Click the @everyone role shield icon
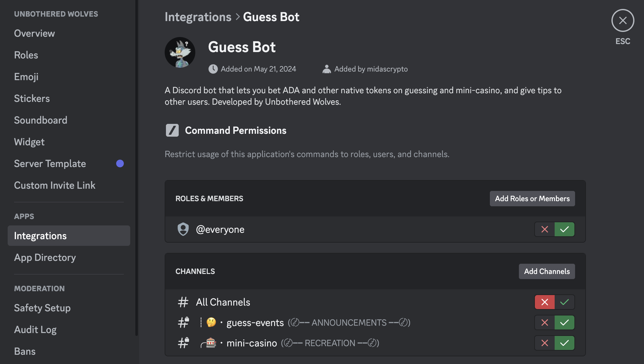Screen dimensions: 644x364 [x=183, y=229]
